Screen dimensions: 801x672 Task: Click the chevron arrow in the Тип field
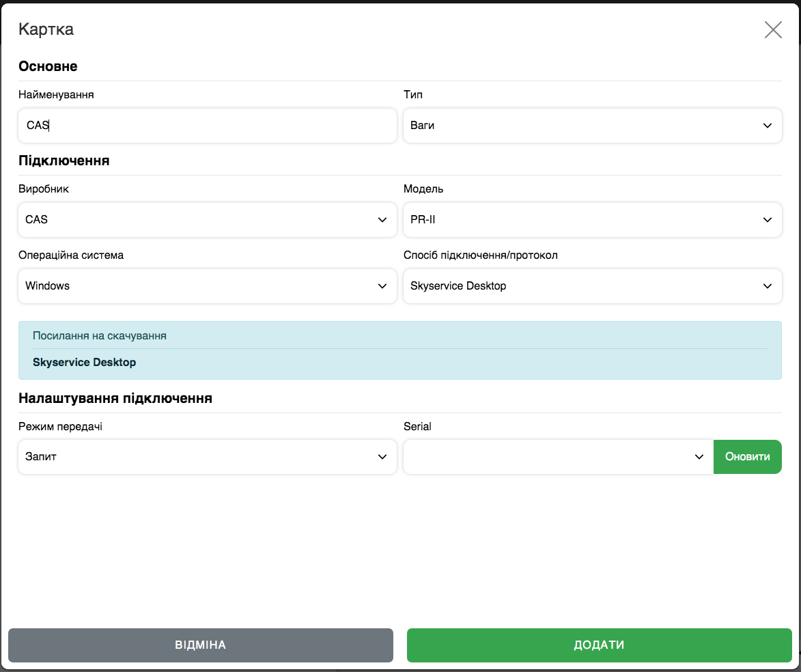[x=768, y=126]
